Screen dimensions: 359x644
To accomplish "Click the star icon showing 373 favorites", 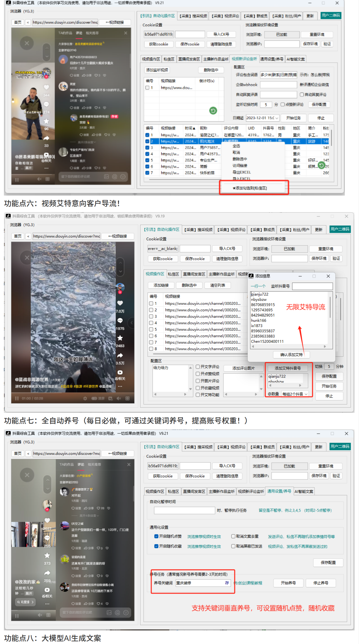I will click(47, 555).
